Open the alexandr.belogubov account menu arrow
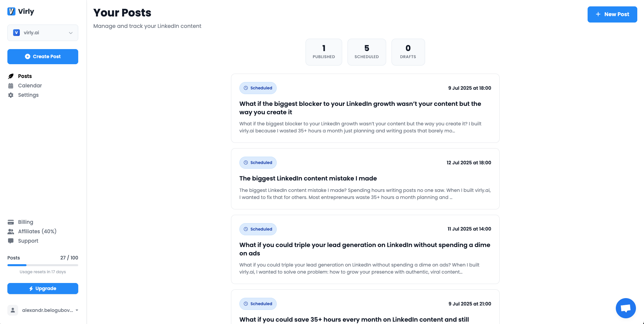Viewport: 644px width, 324px height. (77, 310)
